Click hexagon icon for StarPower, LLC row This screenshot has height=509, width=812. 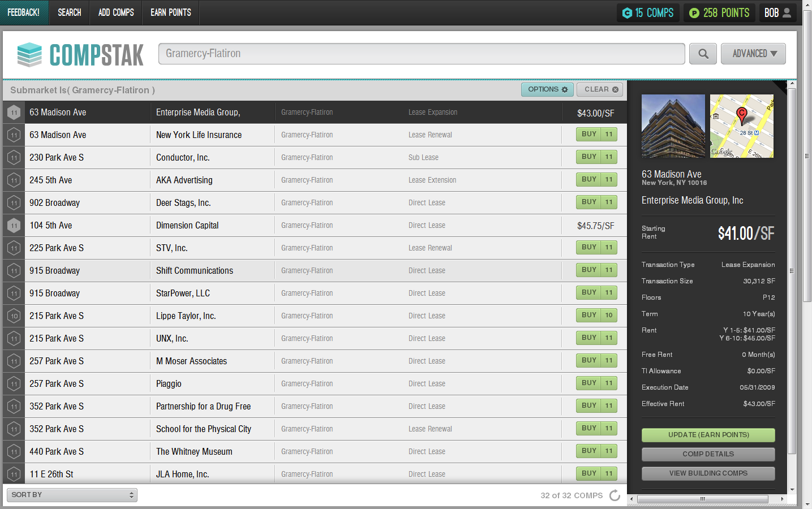pos(14,294)
